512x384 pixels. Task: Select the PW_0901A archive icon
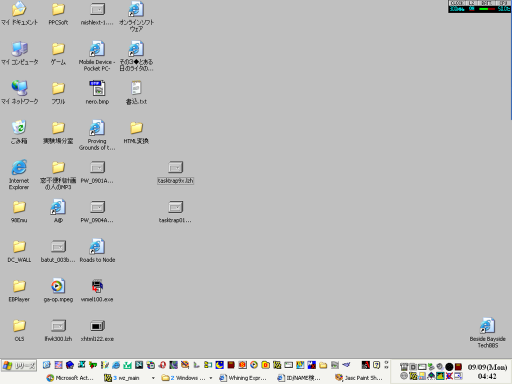tap(97, 172)
